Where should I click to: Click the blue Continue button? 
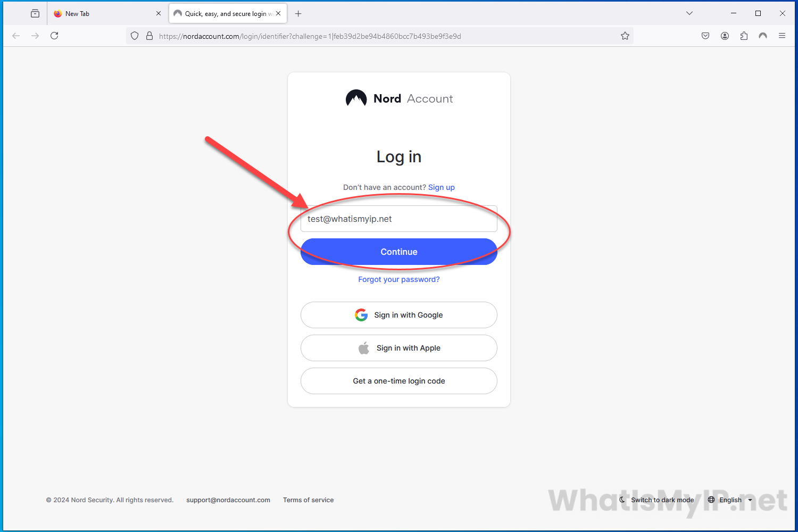399,252
